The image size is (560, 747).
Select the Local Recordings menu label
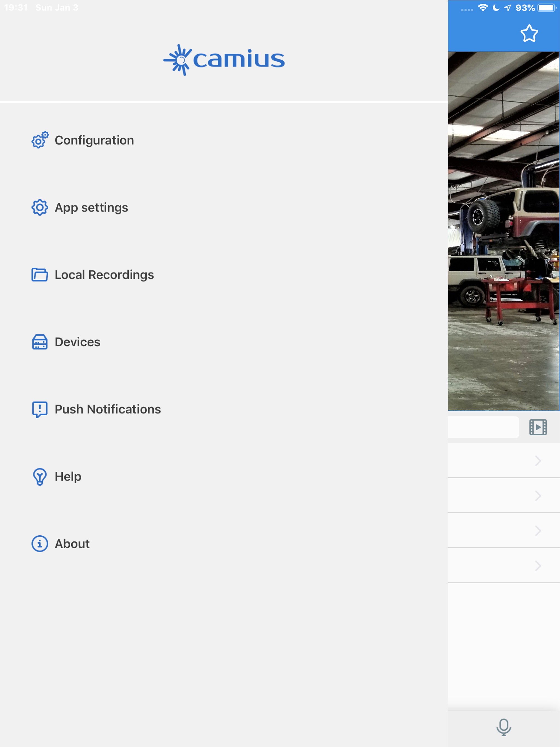click(104, 275)
